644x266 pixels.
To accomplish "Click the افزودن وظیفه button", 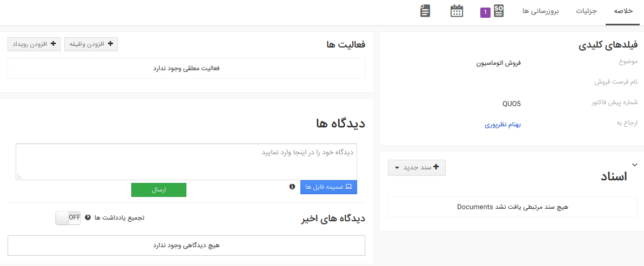I will click(x=91, y=44).
